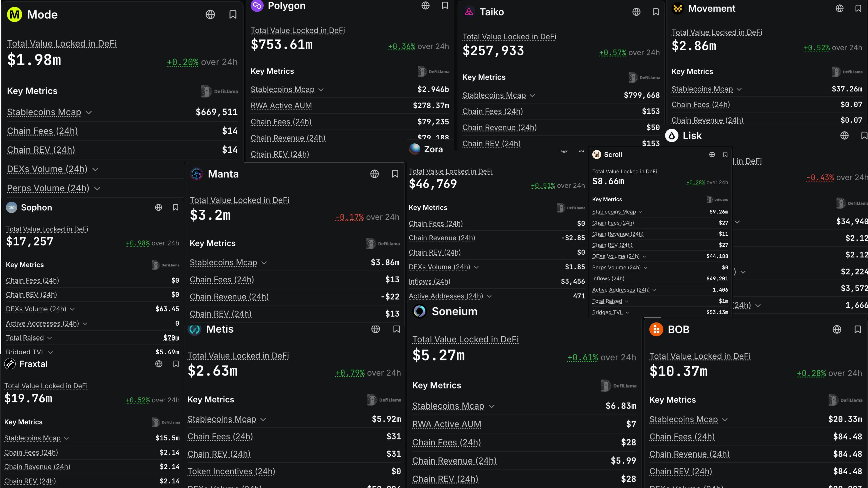
Task: Open BOB website via globe icon
Action: point(837,329)
